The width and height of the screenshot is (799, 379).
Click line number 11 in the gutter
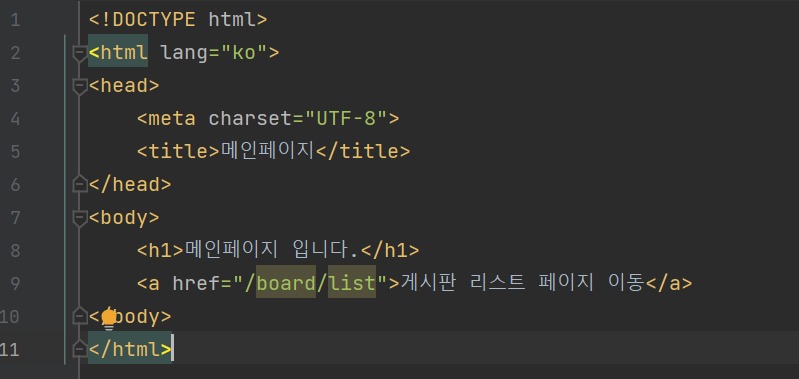(10, 349)
